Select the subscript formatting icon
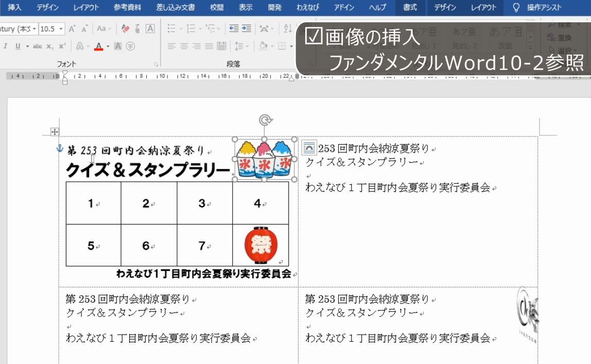 coord(49,45)
